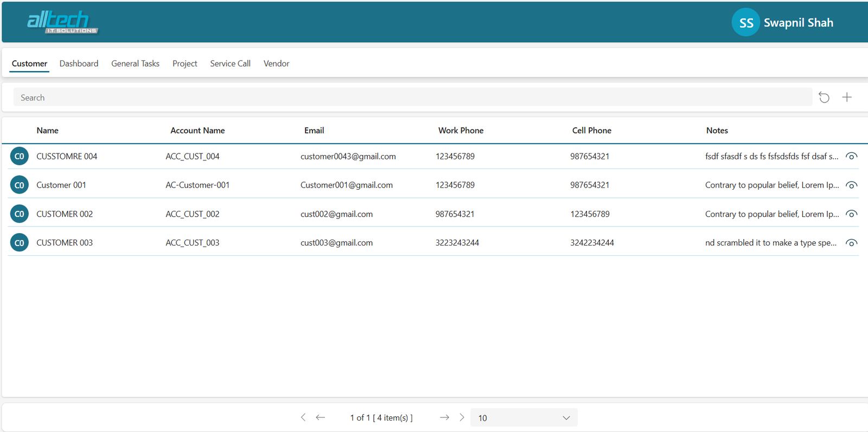Viewport: 868px width, 432px height.
Task: Click account name AC-Customer-001
Action: (197, 185)
